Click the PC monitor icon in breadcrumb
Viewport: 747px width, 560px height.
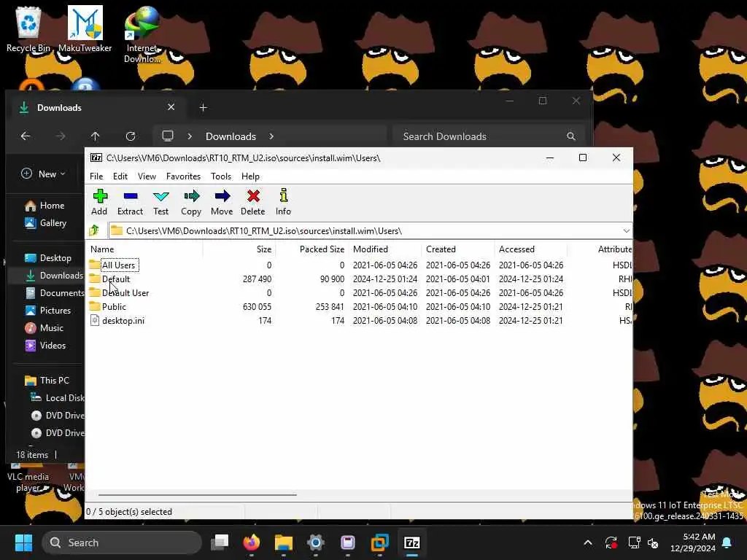[168, 136]
